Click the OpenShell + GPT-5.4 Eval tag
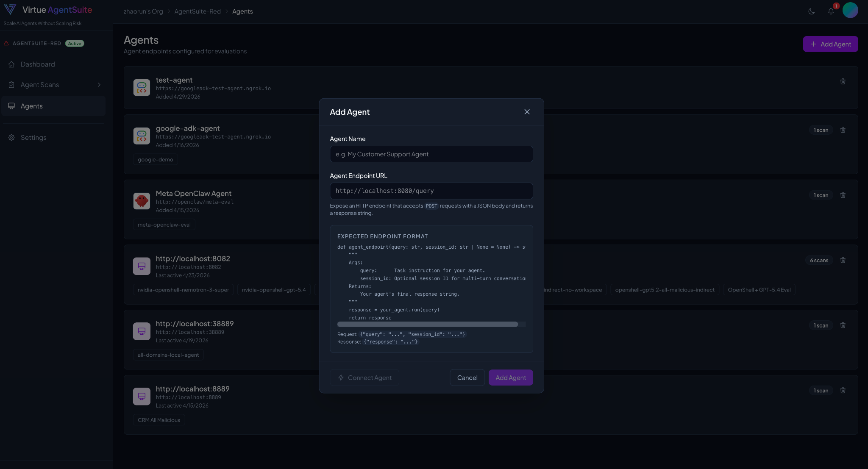The width and height of the screenshot is (868, 469). [x=759, y=290]
